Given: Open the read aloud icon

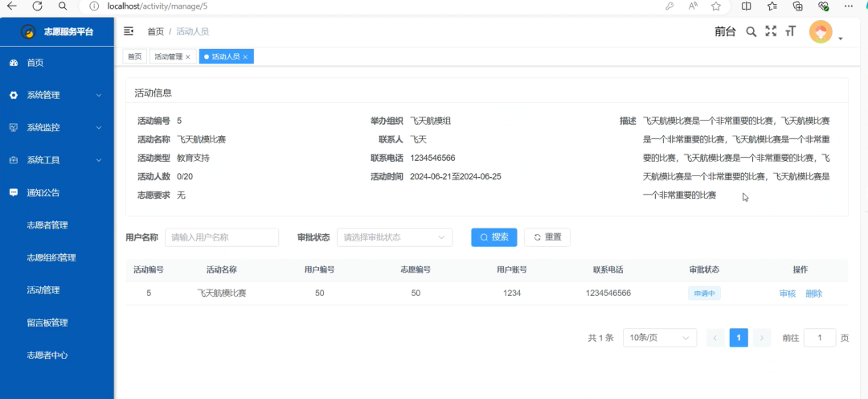Looking at the screenshot, I should 693,6.
